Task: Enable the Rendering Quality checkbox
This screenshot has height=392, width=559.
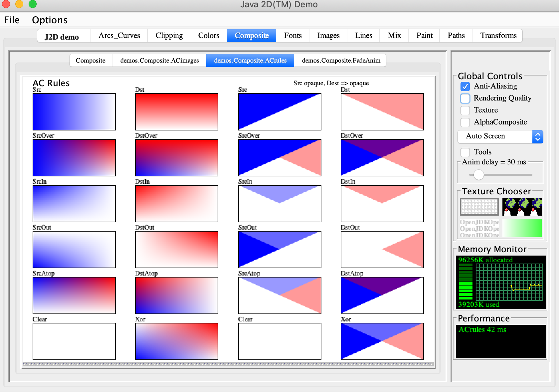Action: (465, 98)
